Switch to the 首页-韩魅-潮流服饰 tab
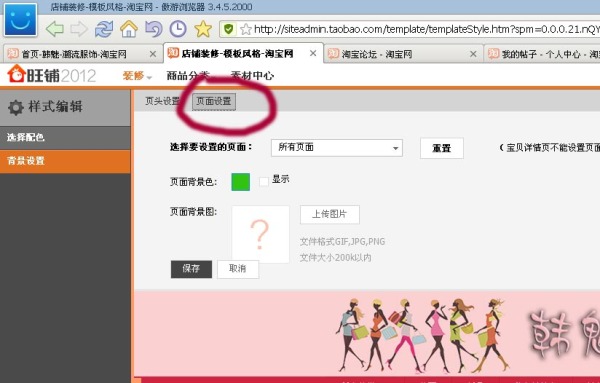 [x=73, y=54]
